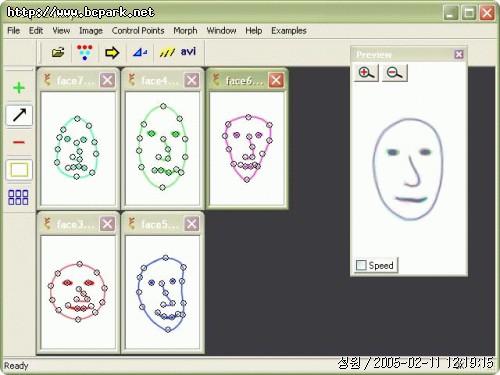
Task: Click the red face drawing in face3
Action: click(x=78, y=292)
